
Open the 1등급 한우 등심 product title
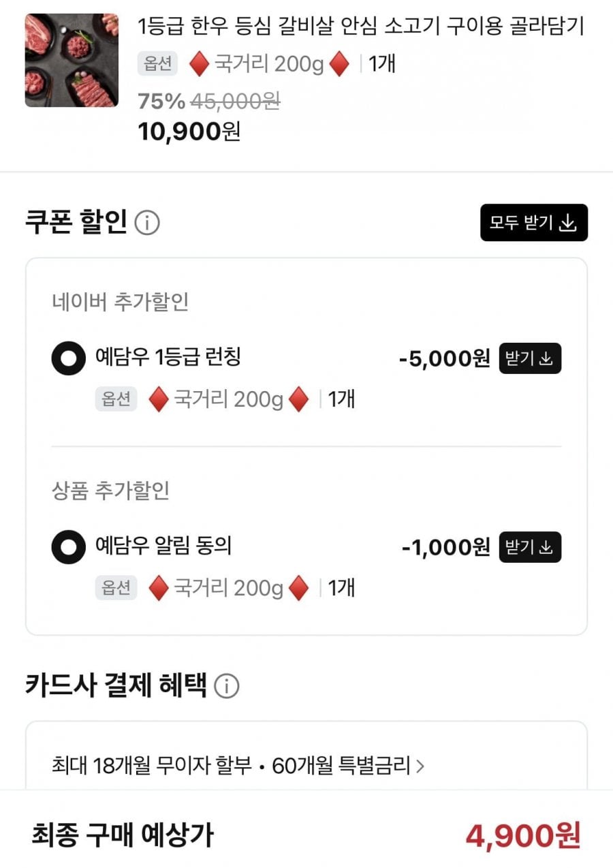point(361,27)
